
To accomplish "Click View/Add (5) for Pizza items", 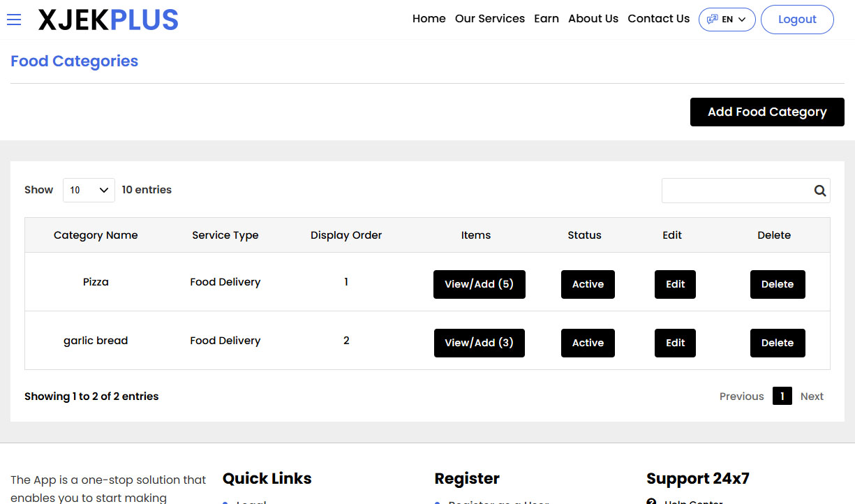I will 479,284.
